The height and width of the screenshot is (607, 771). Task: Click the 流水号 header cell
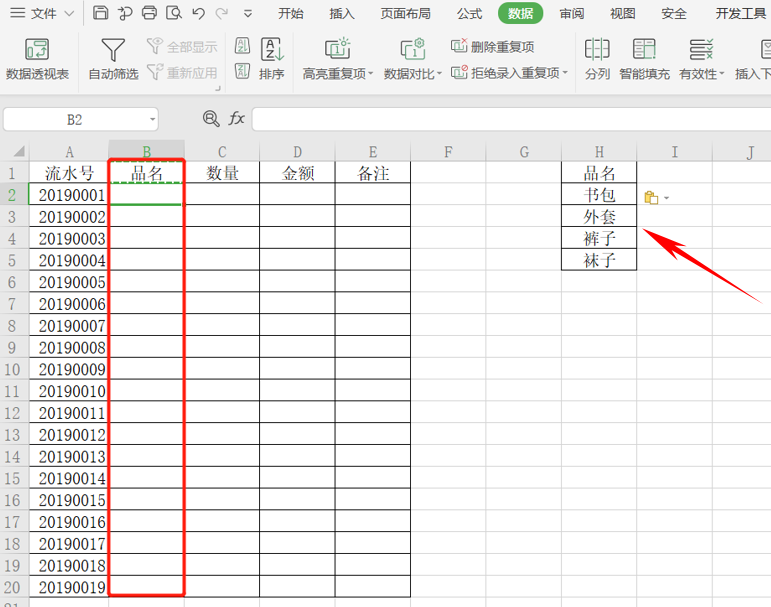pyautogui.click(x=69, y=173)
